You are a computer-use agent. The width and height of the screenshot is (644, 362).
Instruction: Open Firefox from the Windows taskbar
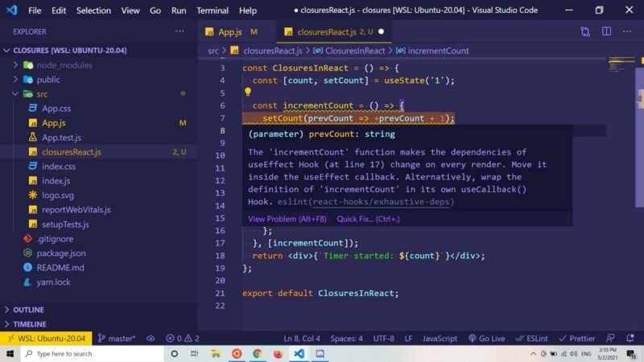pyautogui.click(x=279, y=353)
